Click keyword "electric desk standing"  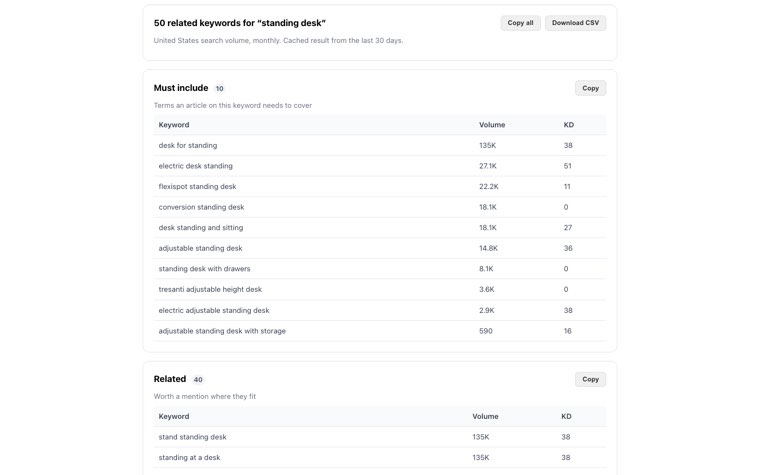(195, 166)
